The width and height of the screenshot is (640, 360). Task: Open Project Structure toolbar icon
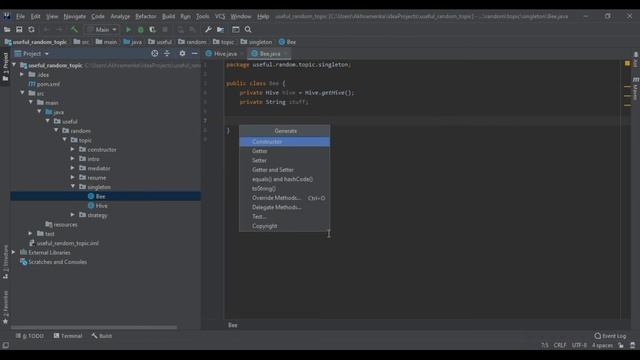[x=220, y=29]
